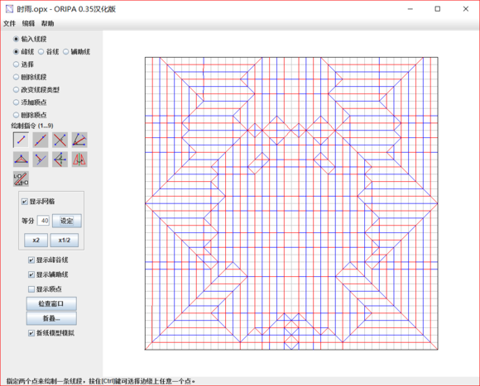Image resolution: width=480 pixels, height=386 pixels.
Task: Select the extended line through two points tool
Action: point(40,140)
